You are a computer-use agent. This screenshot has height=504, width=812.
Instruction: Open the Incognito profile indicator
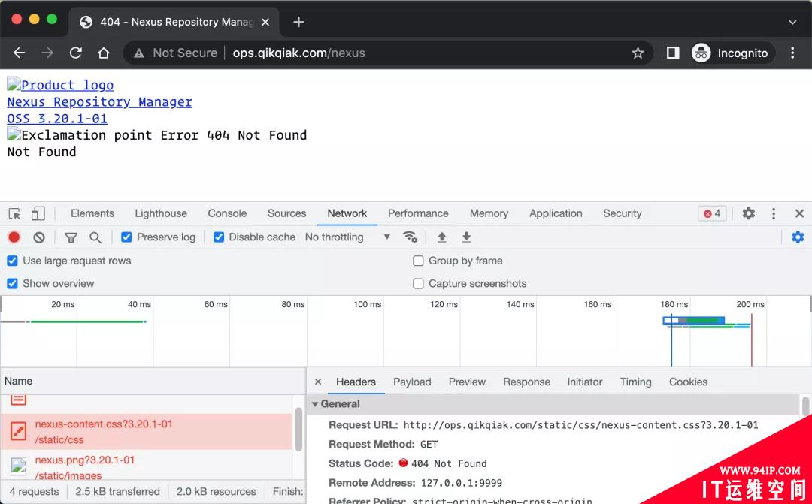click(733, 53)
